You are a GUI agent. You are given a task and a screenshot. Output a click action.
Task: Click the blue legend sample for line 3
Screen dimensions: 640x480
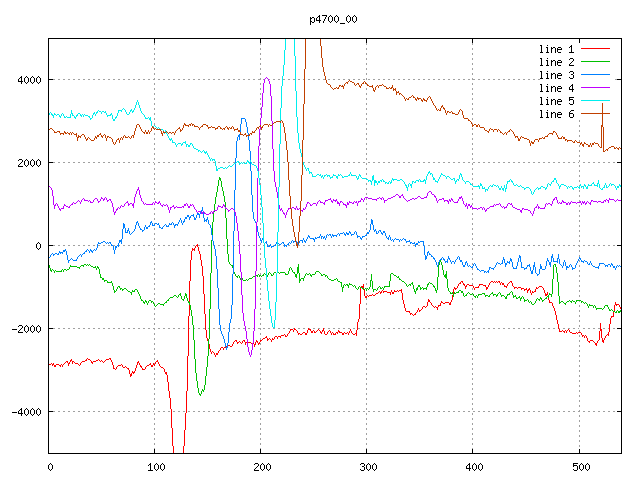pyautogui.click(x=595, y=75)
